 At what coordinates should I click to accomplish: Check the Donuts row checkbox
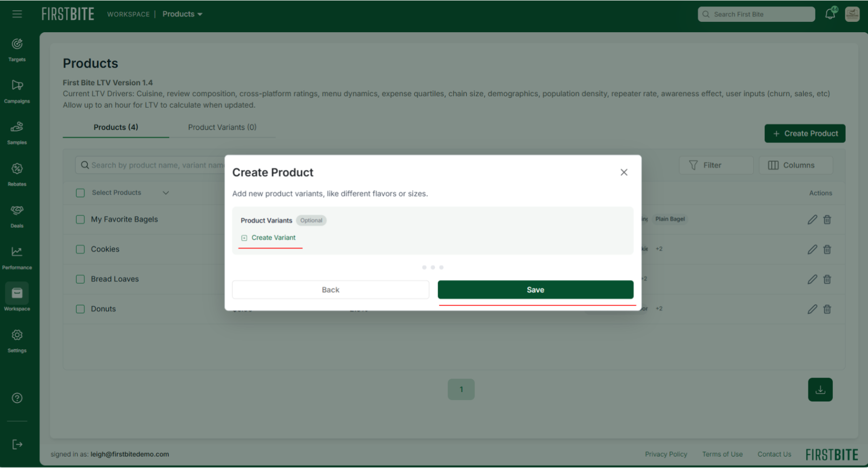(x=80, y=309)
